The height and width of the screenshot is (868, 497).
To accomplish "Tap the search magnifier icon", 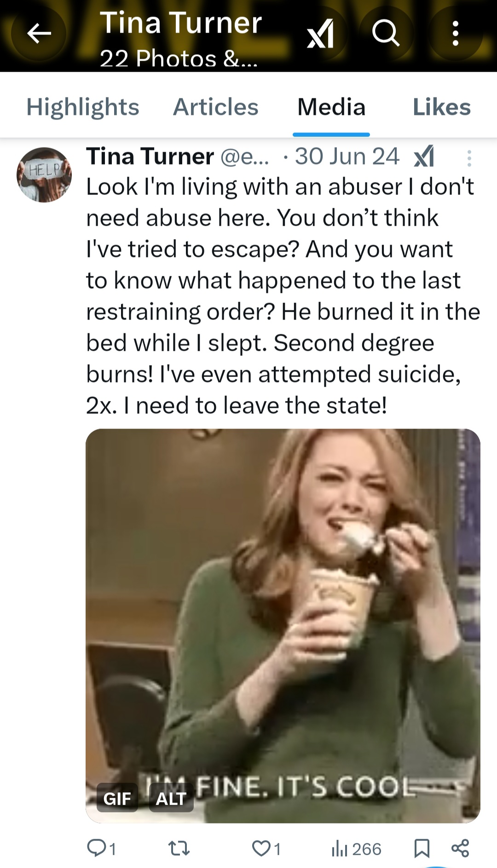I will tap(386, 34).
